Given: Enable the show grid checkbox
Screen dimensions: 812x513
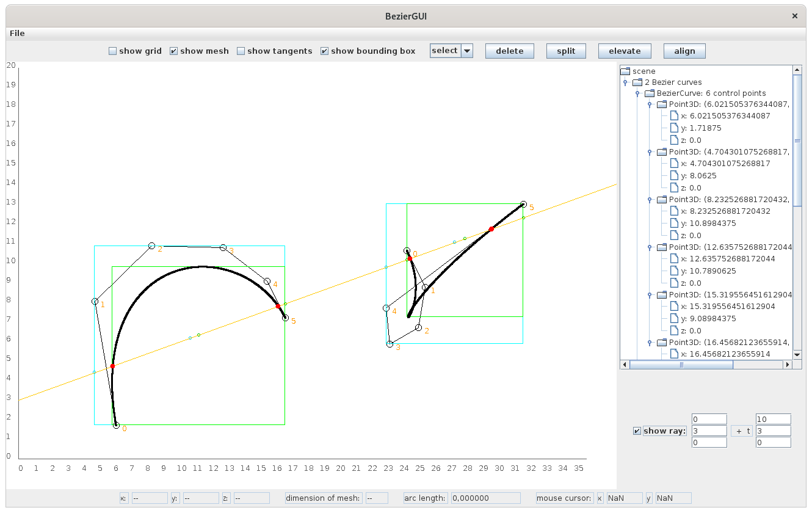Looking at the screenshot, I should coord(112,51).
